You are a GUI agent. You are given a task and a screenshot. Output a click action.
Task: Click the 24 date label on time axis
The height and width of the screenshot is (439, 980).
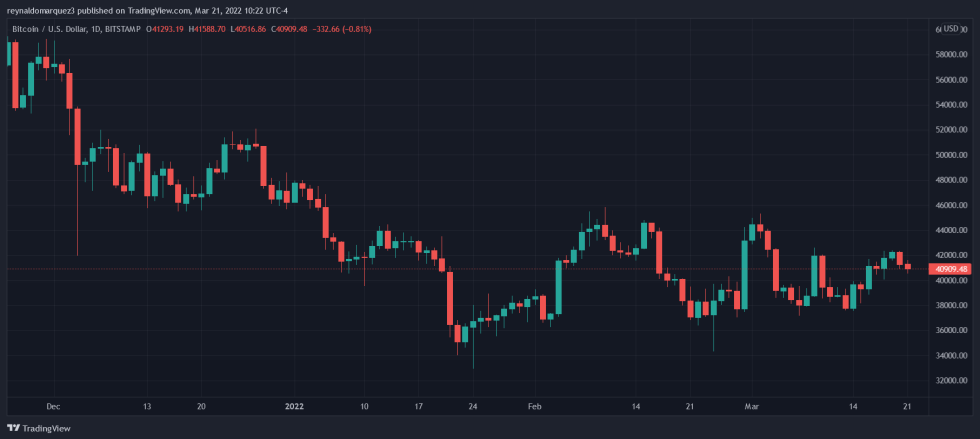(x=472, y=406)
